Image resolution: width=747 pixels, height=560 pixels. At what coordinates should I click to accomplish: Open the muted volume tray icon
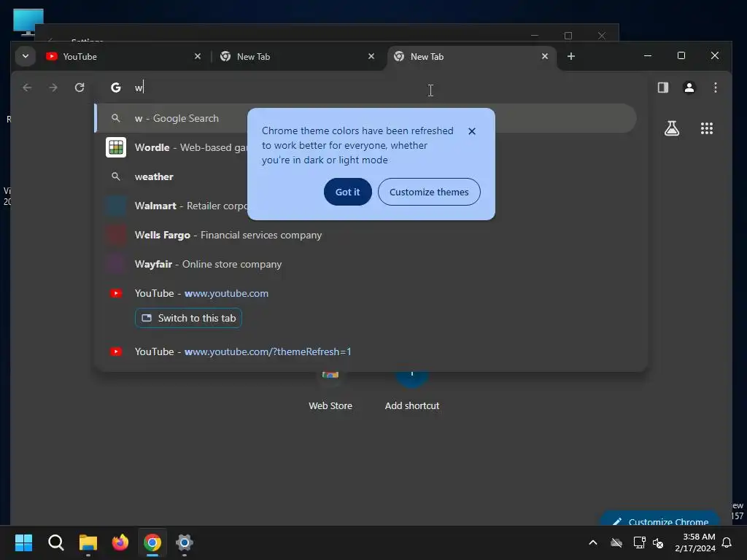[x=658, y=542]
